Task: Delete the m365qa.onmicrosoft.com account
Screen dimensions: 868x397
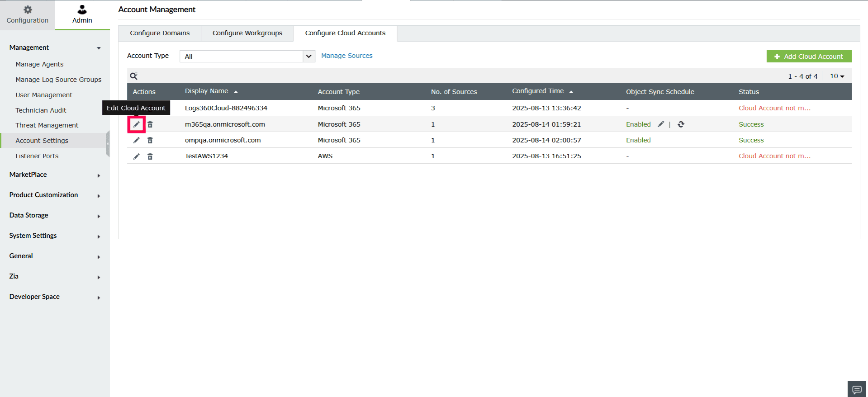Action: tap(150, 124)
